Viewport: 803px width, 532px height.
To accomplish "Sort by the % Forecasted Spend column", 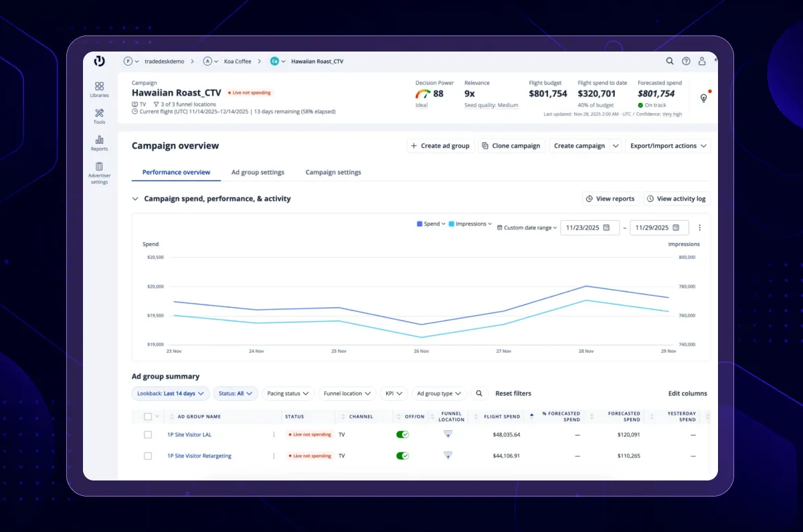I will click(532, 416).
